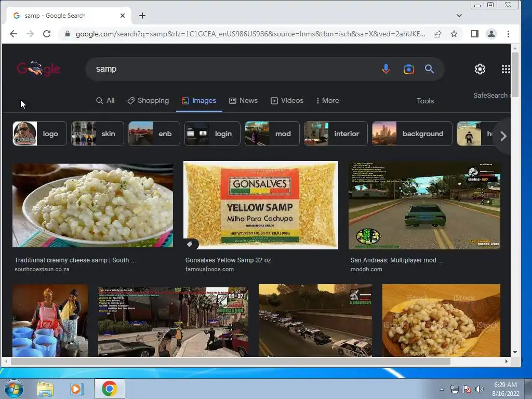532x399 pixels.
Task: Filter images by interior chip
Action: tap(336, 134)
